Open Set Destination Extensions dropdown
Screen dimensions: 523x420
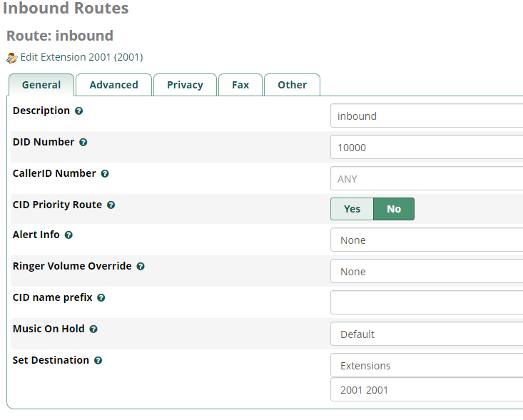[x=427, y=365]
